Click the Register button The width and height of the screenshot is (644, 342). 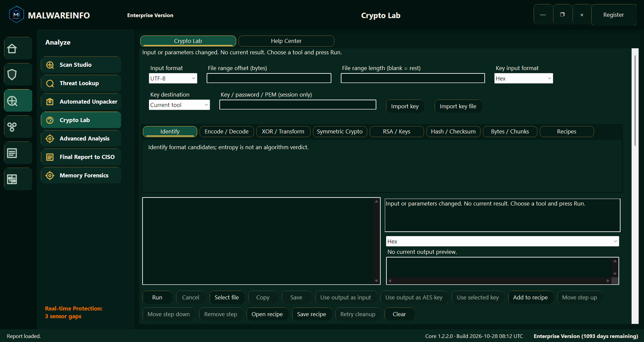pyautogui.click(x=613, y=15)
